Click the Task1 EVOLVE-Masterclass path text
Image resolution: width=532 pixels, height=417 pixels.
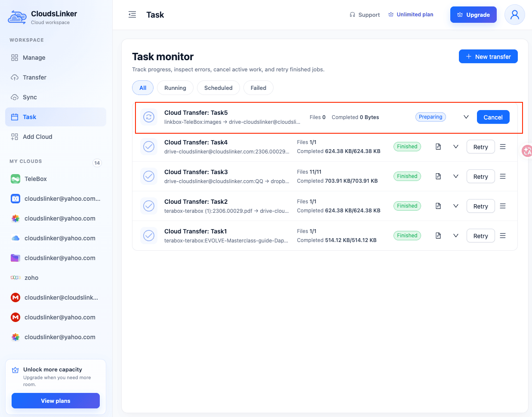(226, 241)
